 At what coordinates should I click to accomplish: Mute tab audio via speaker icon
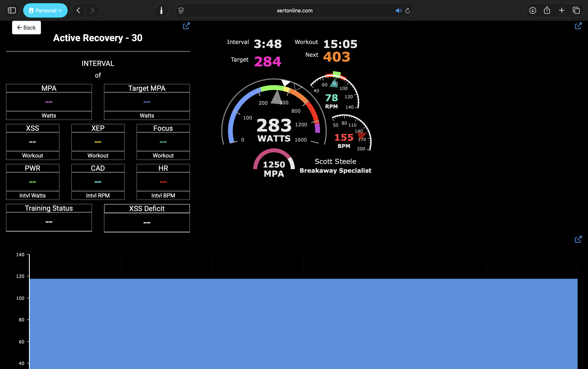[x=398, y=10]
